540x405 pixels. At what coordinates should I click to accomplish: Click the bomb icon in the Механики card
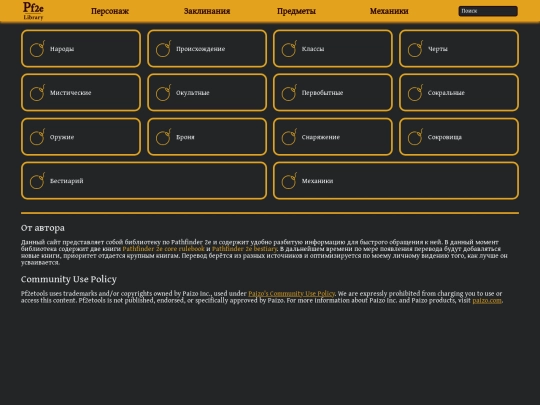289,181
